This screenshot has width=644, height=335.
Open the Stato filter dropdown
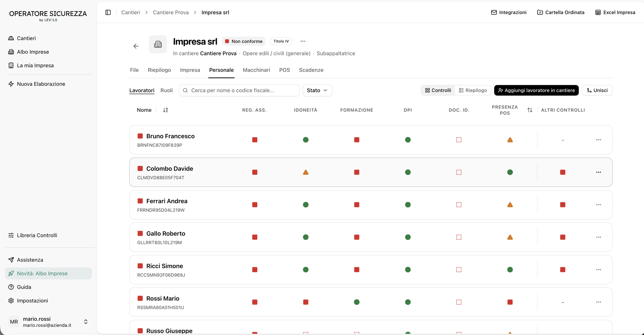pyautogui.click(x=317, y=90)
